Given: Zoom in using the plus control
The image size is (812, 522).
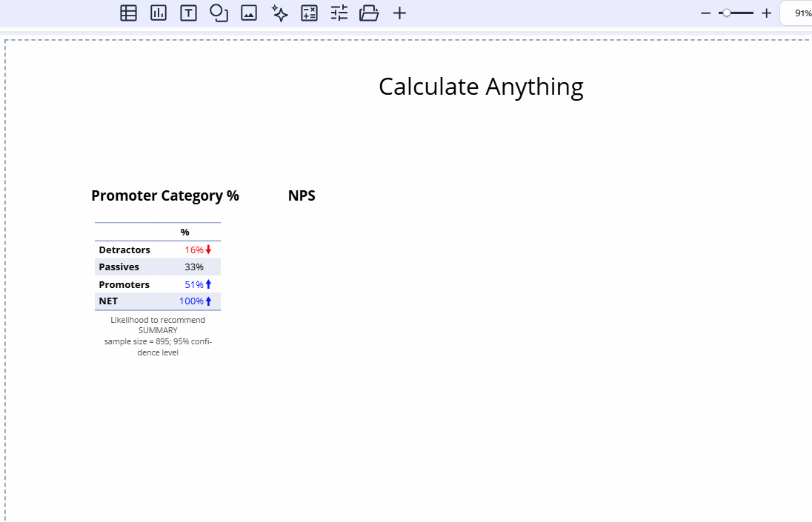Looking at the screenshot, I should pyautogui.click(x=766, y=13).
